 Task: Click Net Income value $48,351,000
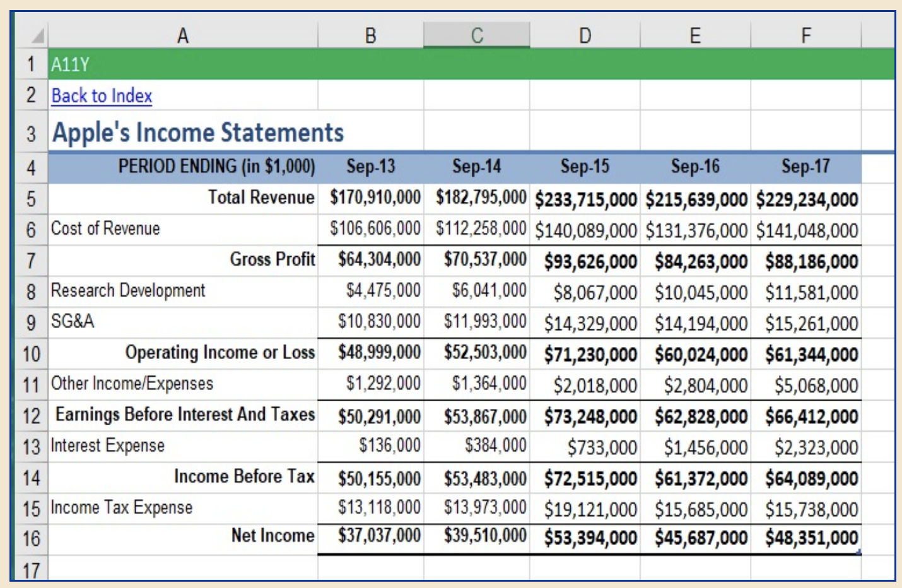point(805,539)
